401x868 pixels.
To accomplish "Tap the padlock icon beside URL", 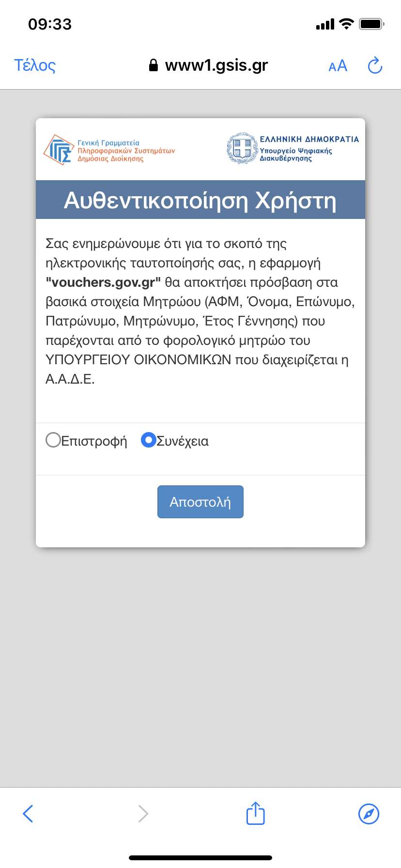I will click(x=153, y=65).
